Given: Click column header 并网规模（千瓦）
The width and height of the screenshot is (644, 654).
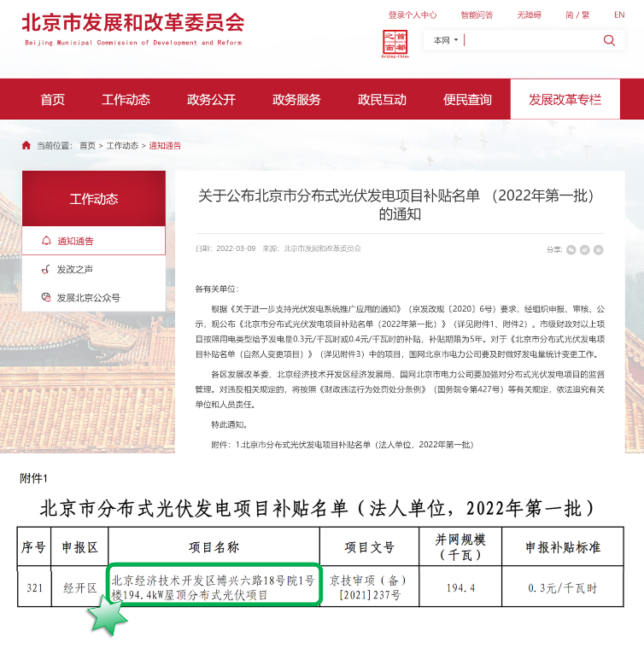Looking at the screenshot, I should (460, 546).
